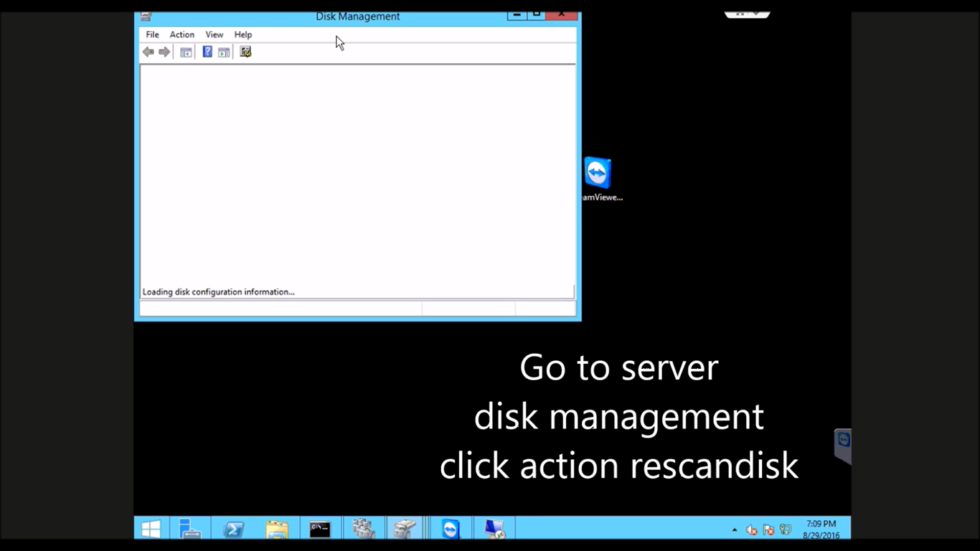Unmute the system volume in the tray

[x=750, y=530]
